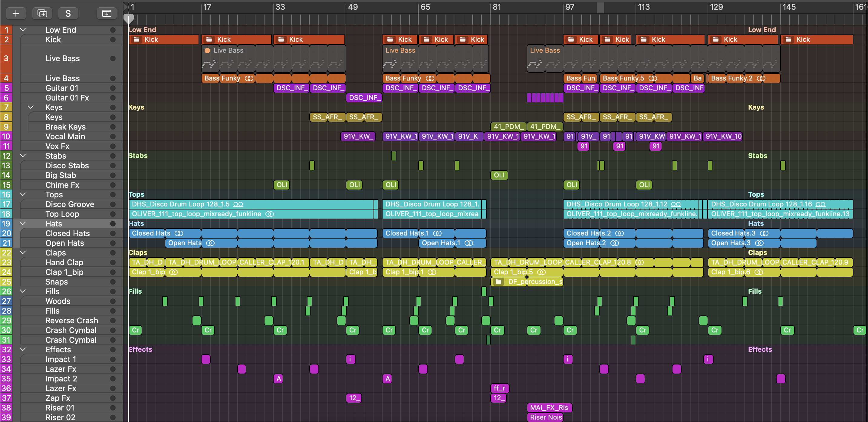868x422 pixels.
Task: Click the duplicate track icon
Action: click(42, 14)
